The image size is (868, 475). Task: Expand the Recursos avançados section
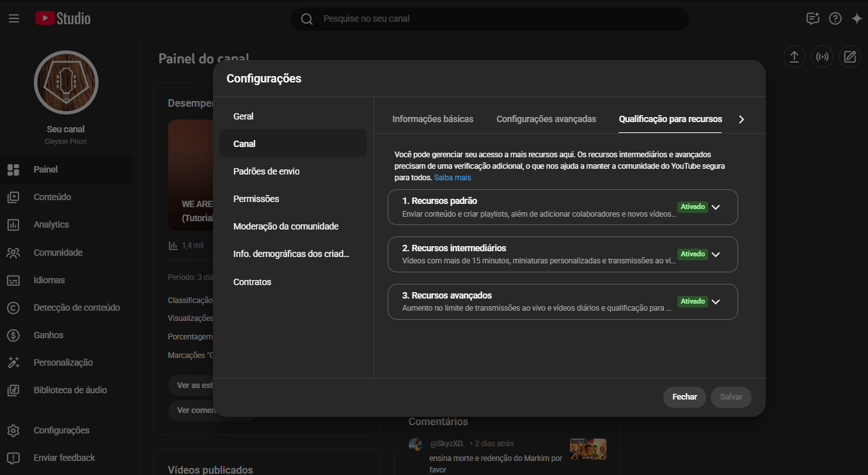[716, 302]
